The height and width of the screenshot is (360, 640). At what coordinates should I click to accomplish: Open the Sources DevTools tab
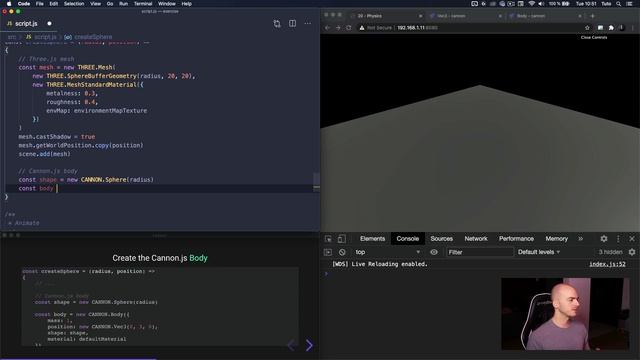(x=442, y=239)
